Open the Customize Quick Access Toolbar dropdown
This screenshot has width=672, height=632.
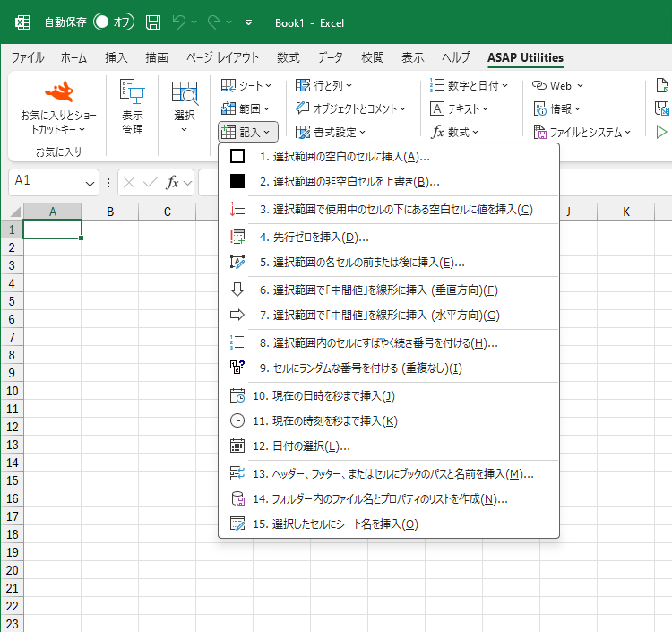[x=248, y=22]
